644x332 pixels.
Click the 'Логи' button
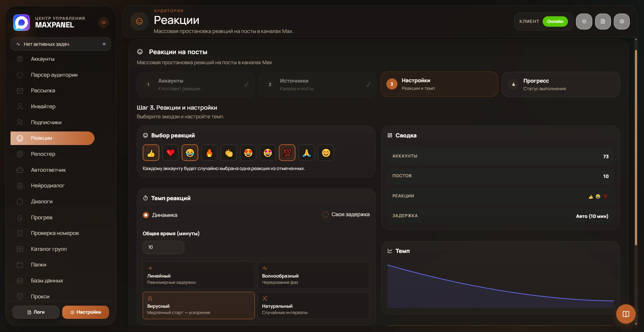(x=36, y=312)
